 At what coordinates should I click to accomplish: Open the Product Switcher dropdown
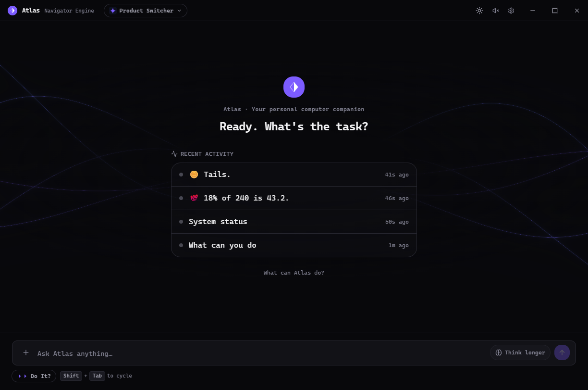146,11
